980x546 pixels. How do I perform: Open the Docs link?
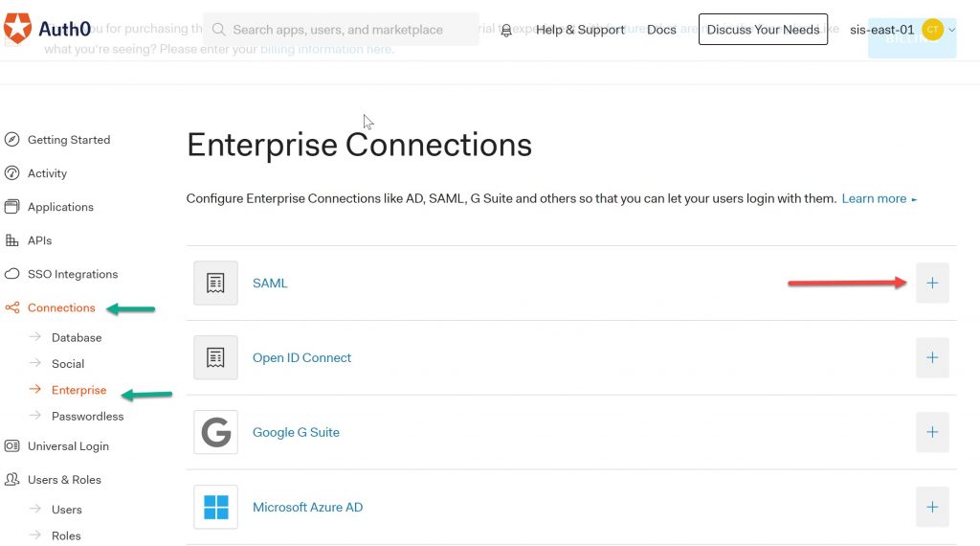coord(661,30)
